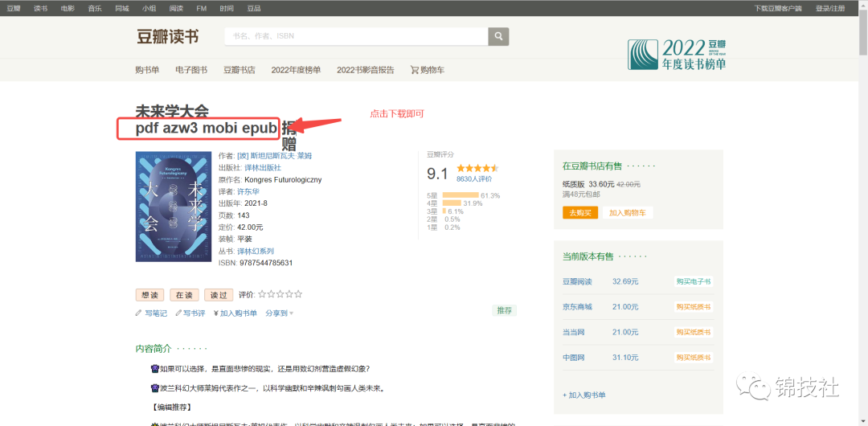Screen dimensions: 868x426
Task: Open the 读书 top navigation item
Action: [x=40, y=8]
